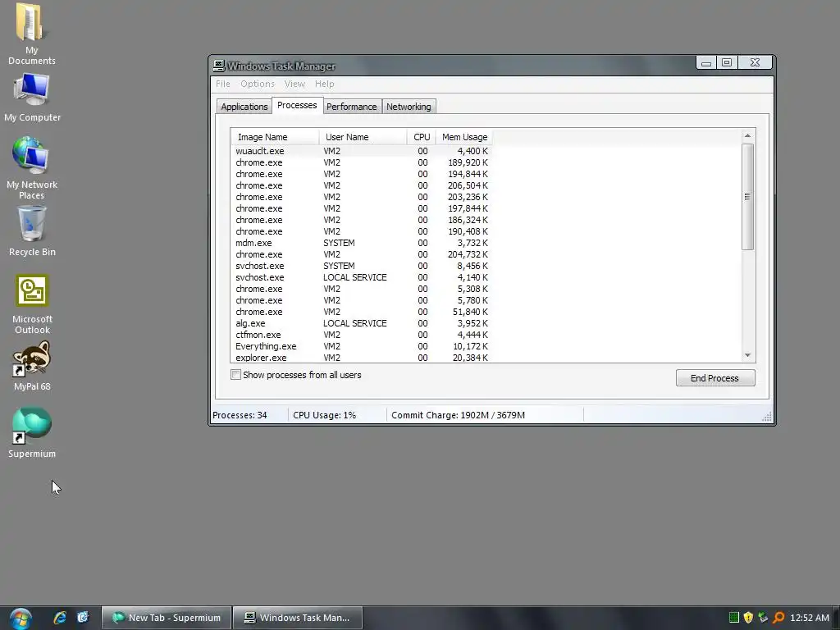840x630 pixels.
Task: Switch to the Performance tab
Action: pyautogui.click(x=351, y=107)
